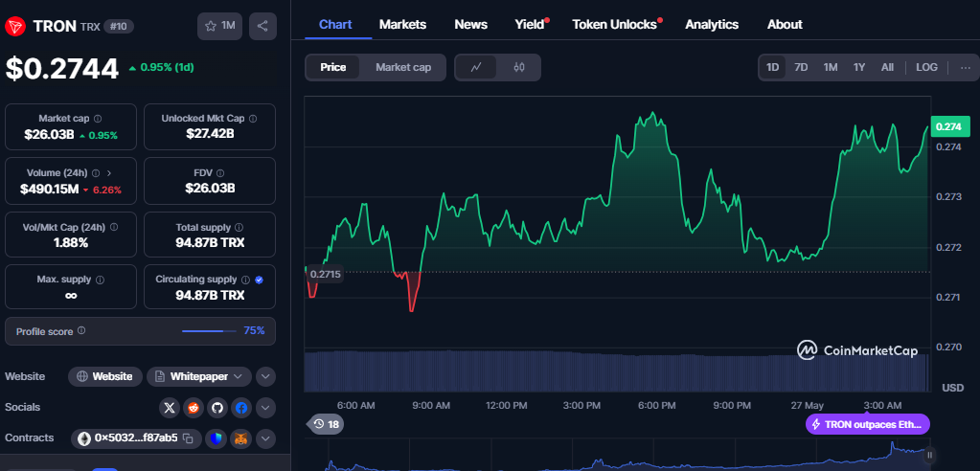Open Total supply info icon

pos(239,228)
